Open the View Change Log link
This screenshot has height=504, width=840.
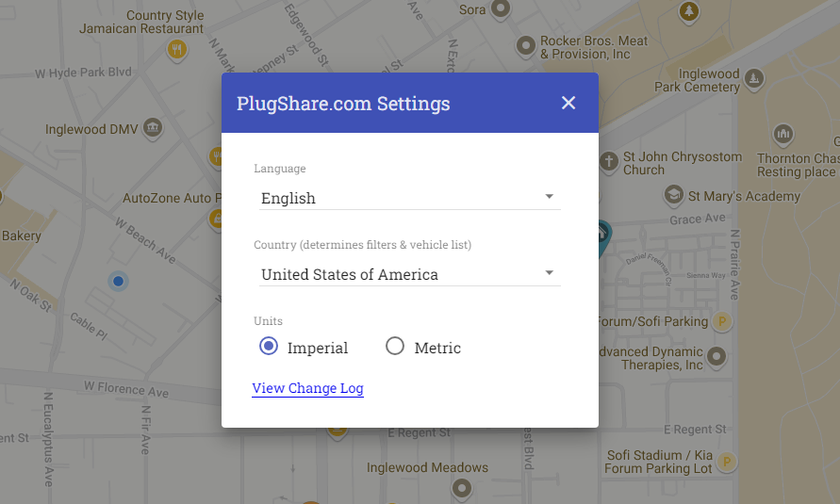pos(307,388)
